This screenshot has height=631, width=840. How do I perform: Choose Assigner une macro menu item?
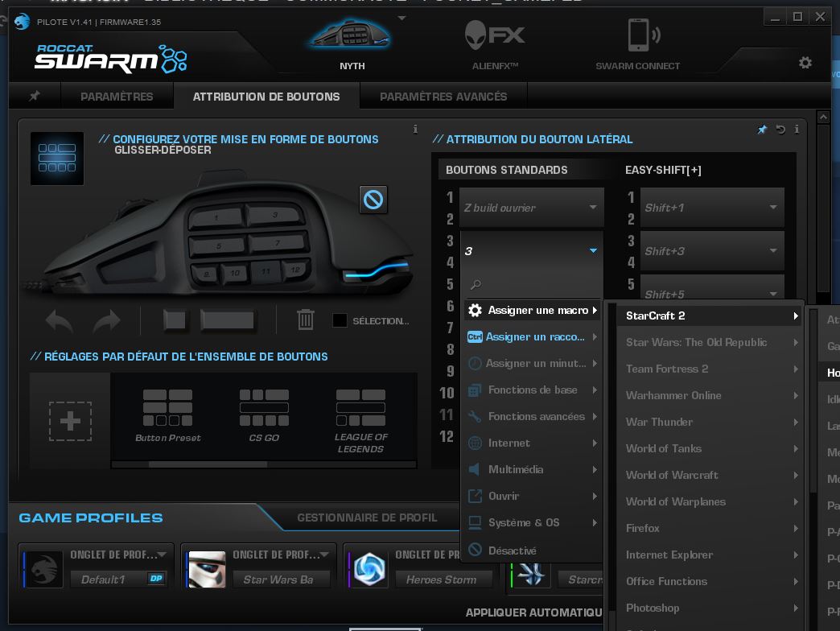(x=533, y=311)
